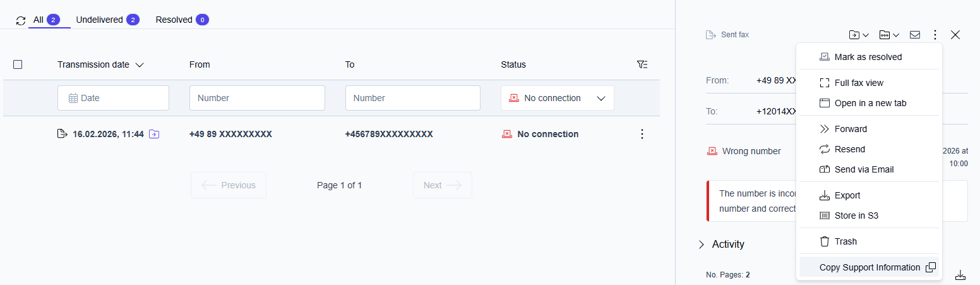This screenshot has height=285, width=980.
Task: Click the Next page button
Action: [443, 185]
